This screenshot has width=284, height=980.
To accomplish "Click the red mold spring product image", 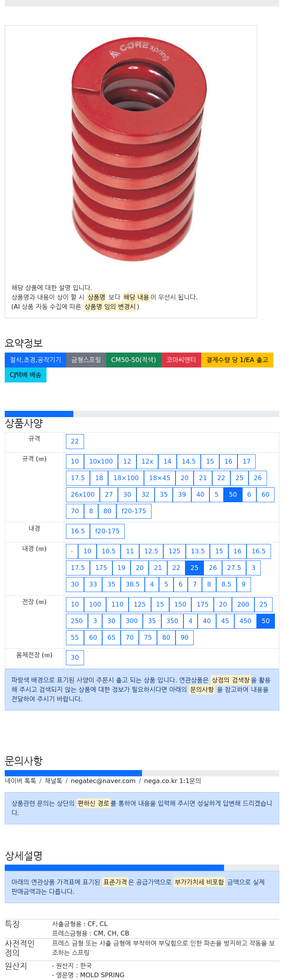I will point(138,150).
